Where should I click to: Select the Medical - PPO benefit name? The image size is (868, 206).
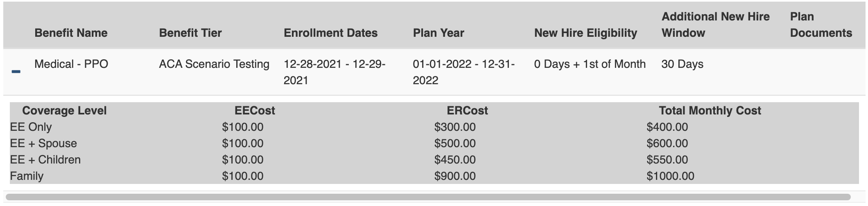71,64
